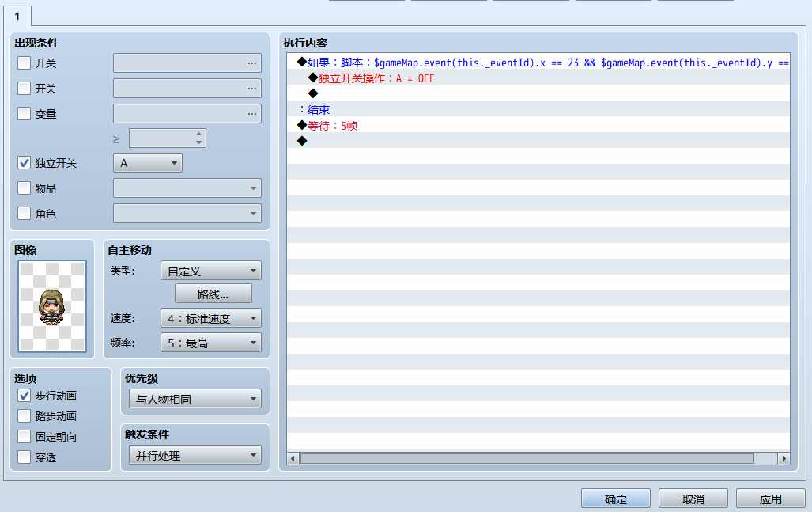812x512 pixels.
Task: Open the character sprite image selector
Action: click(52, 306)
